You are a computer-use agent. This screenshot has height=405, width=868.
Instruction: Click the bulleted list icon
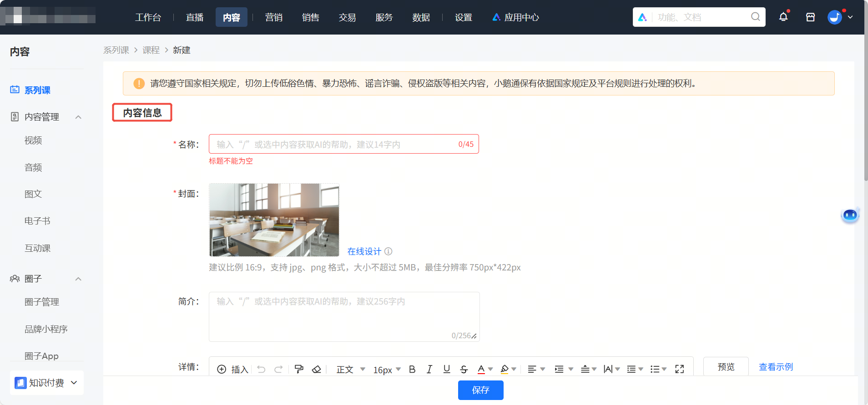tap(655, 369)
